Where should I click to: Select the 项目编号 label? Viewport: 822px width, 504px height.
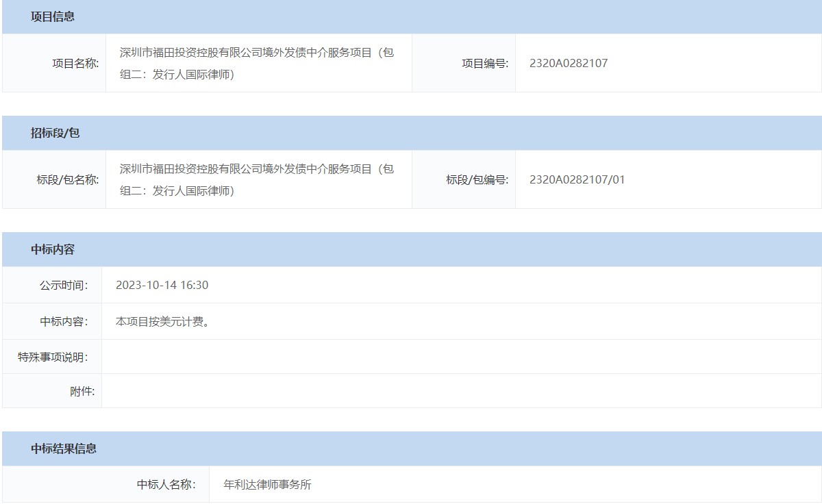(x=485, y=64)
